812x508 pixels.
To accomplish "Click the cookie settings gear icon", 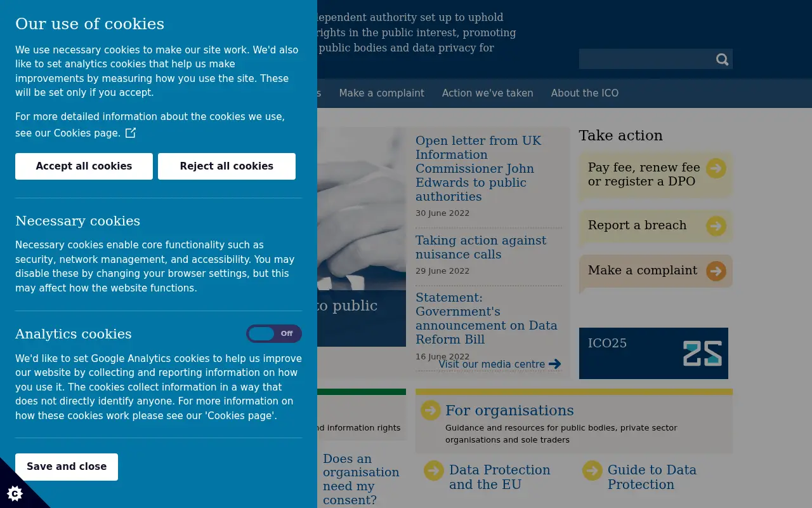I will pos(15,493).
